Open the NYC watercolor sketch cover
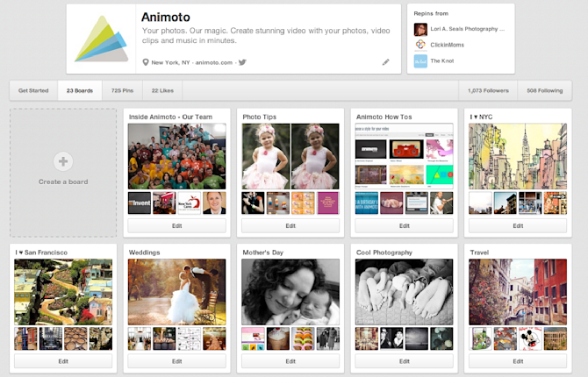Image resolution: width=588 pixels, height=377 pixels. 518,156
